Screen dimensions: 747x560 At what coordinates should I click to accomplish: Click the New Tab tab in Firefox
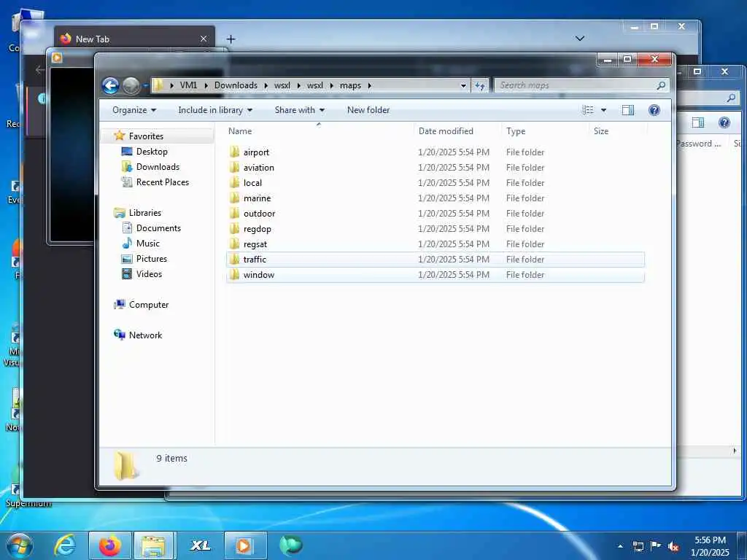135,38
